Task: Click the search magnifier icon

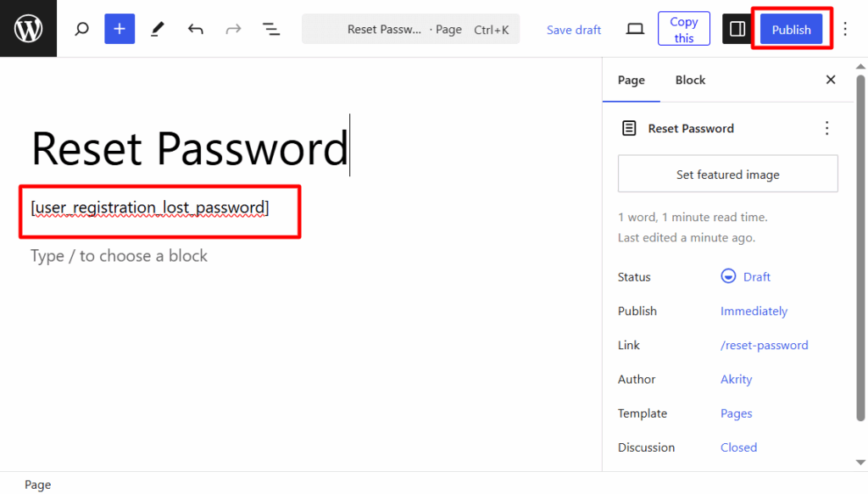Action: point(82,29)
